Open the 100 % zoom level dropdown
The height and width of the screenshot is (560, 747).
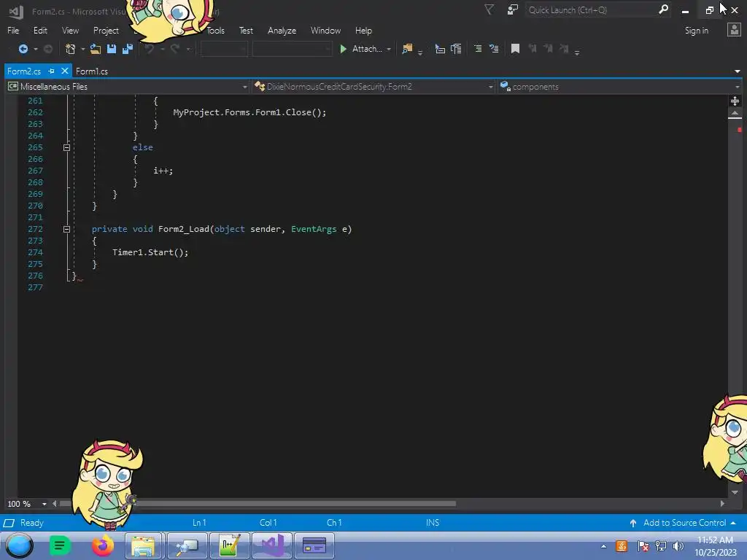point(44,504)
